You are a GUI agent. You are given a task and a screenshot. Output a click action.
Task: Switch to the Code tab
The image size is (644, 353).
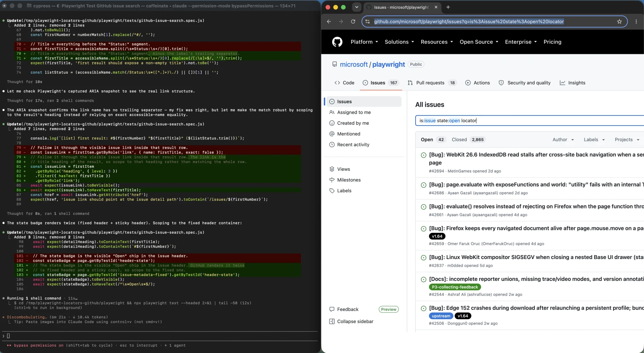tap(344, 83)
